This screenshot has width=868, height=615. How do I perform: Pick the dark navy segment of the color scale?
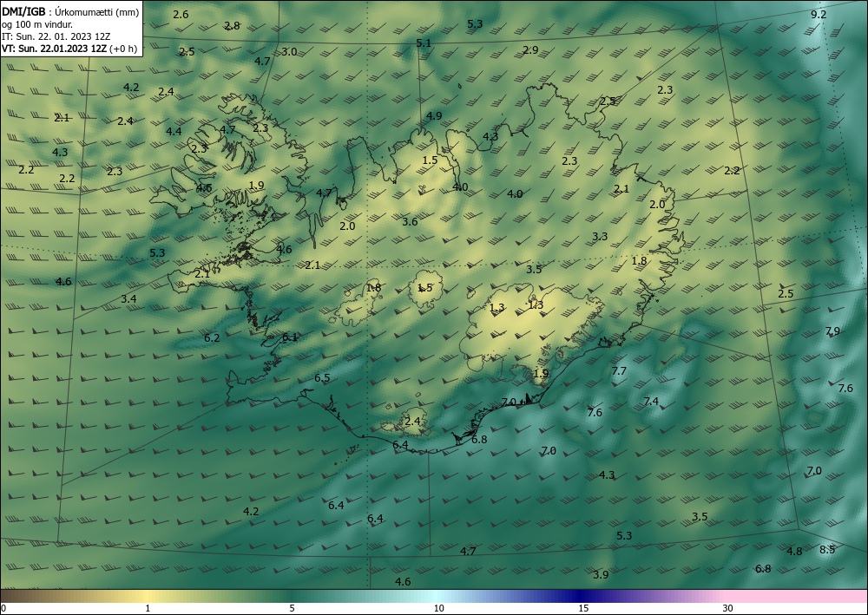(x=582, y=596)
